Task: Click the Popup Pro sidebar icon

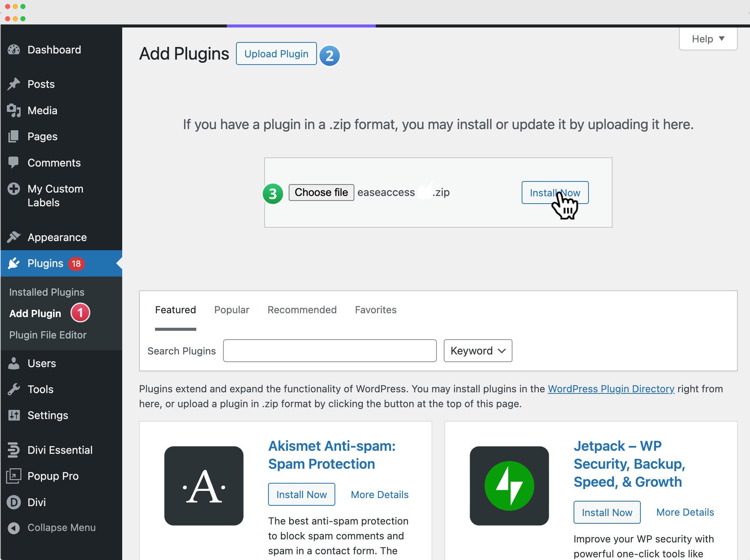Action: pos(14,476)
